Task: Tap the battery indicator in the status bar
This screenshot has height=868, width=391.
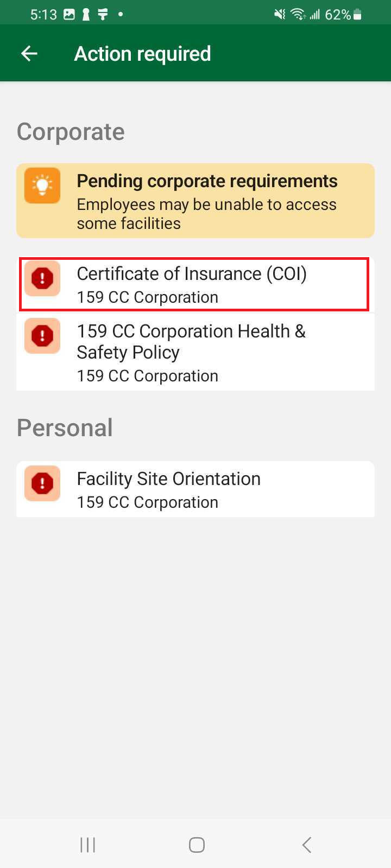Action: pyautogui.click(x=357, y=15)
